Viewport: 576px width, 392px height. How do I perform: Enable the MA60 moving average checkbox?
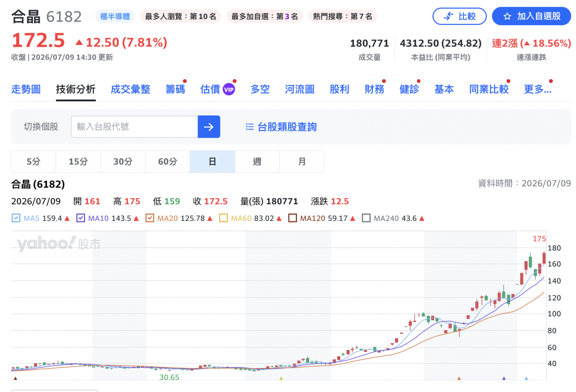[x=224, y=218]
